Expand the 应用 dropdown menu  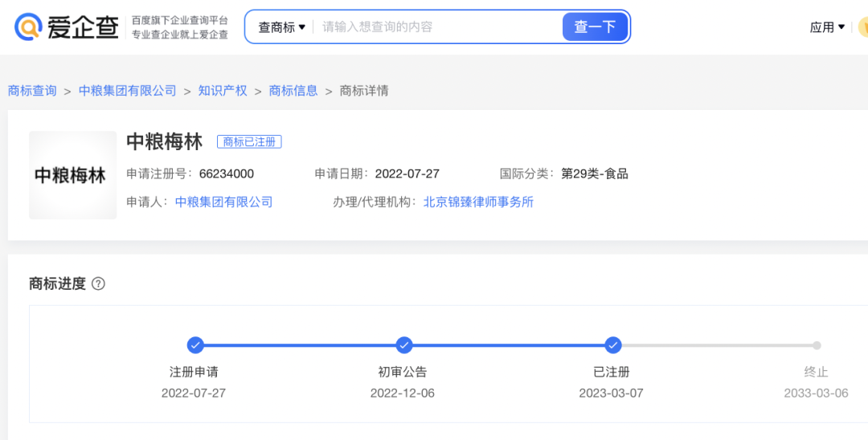[827, 27]
